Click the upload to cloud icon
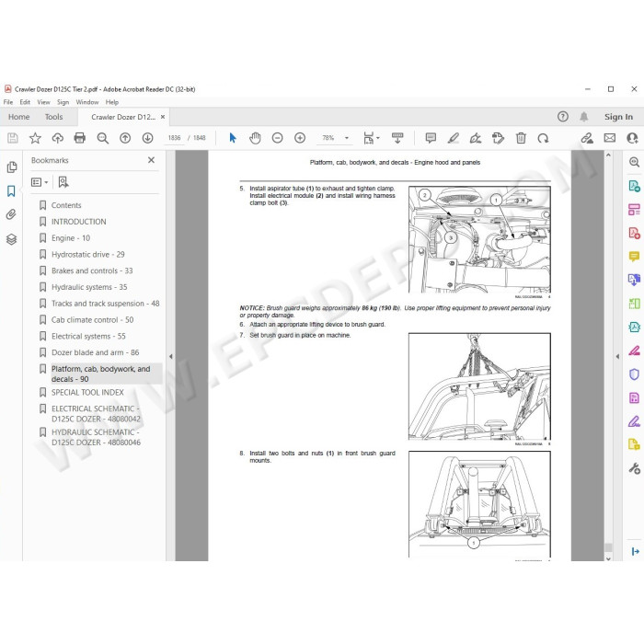This screenshot has height=644, width=644. point(57,138)
